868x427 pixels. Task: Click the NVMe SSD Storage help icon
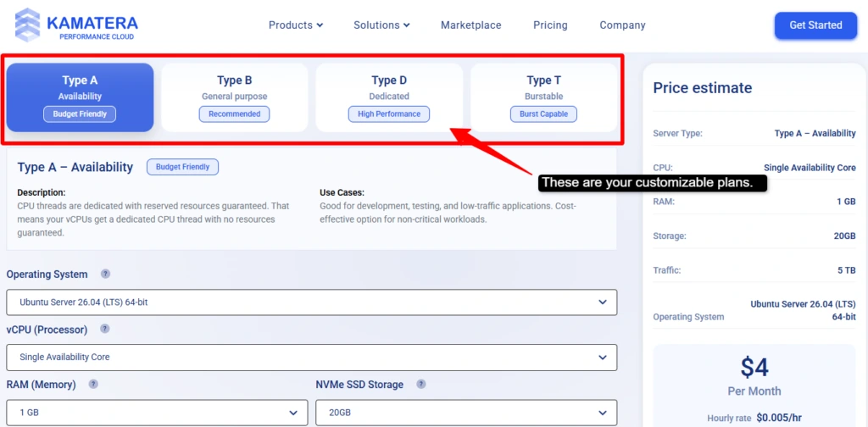(421, 384)
